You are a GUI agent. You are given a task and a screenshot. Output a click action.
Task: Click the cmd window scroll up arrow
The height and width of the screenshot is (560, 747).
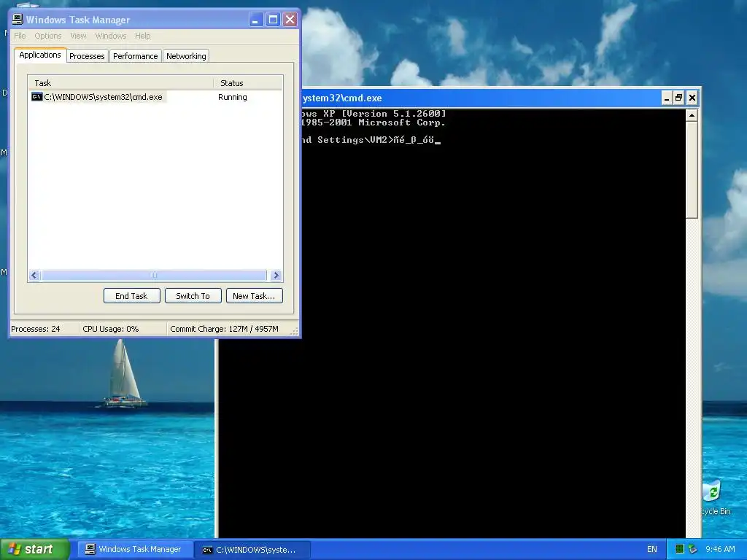(x=692, y=115)
